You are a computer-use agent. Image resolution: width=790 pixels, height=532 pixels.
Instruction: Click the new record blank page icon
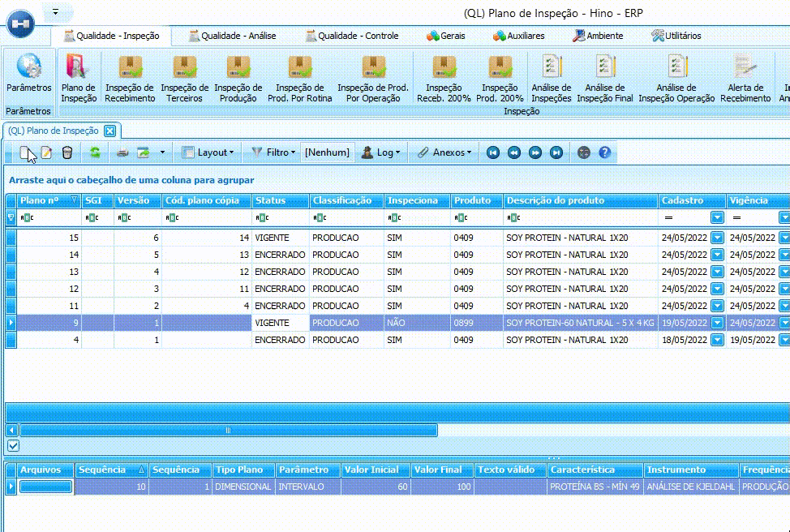[x=25, y=152]
